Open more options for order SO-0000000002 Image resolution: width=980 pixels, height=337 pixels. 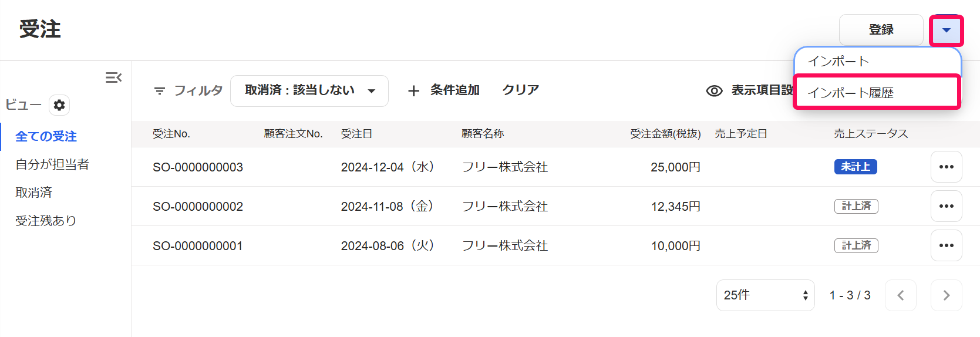tap(946, 206)
